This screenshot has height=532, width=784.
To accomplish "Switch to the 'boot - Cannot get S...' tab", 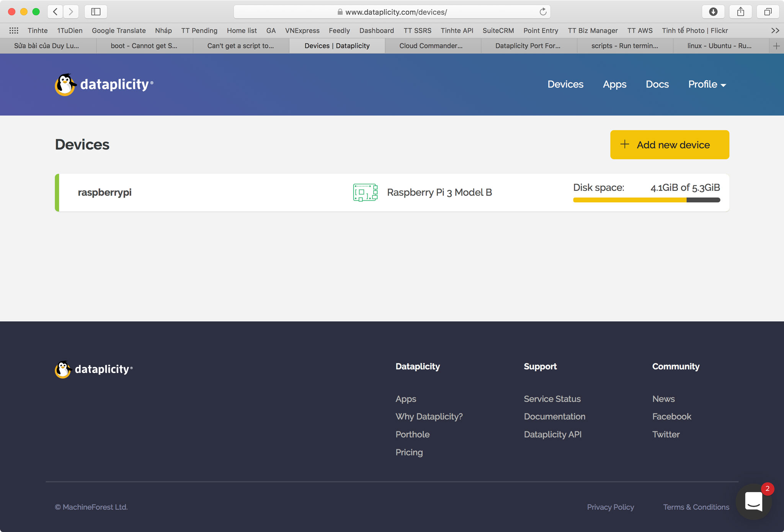I will [144, 46].
